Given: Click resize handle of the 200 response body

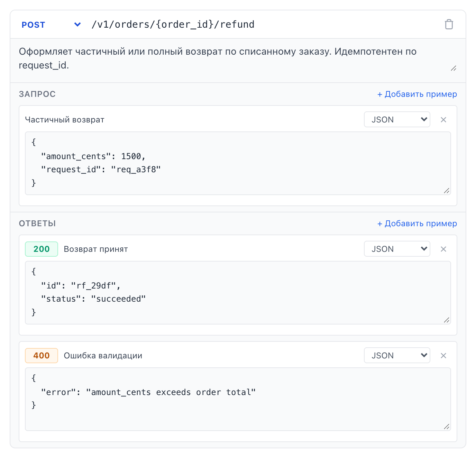Looking at the screenshot, I should coord(447,320).
